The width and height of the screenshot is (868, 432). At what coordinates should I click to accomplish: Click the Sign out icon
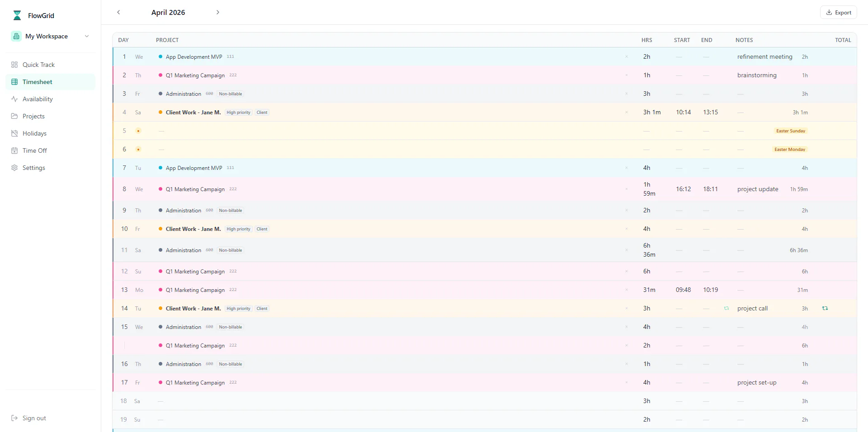click(x=14, y=418)
